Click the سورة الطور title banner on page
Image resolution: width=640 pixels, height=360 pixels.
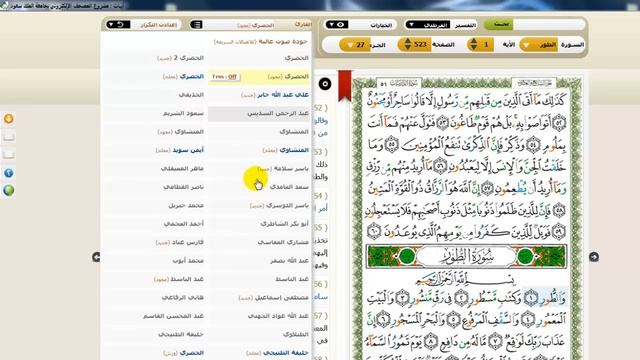(x=467, y=256)
